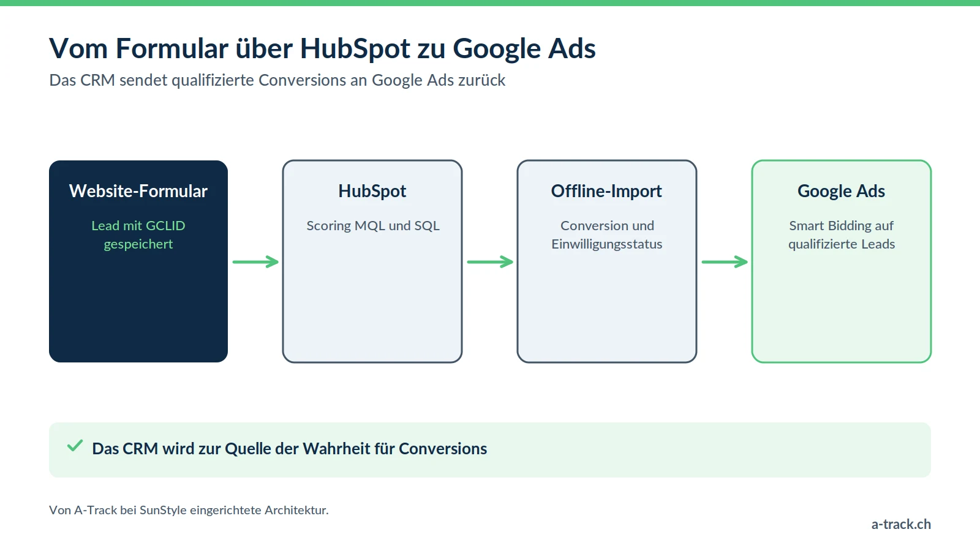This screenshot has width=980, height=551.
Task: Select the 'Google Ads' heading in the green card
Action: pyautogui.click(x=842, y=191)
